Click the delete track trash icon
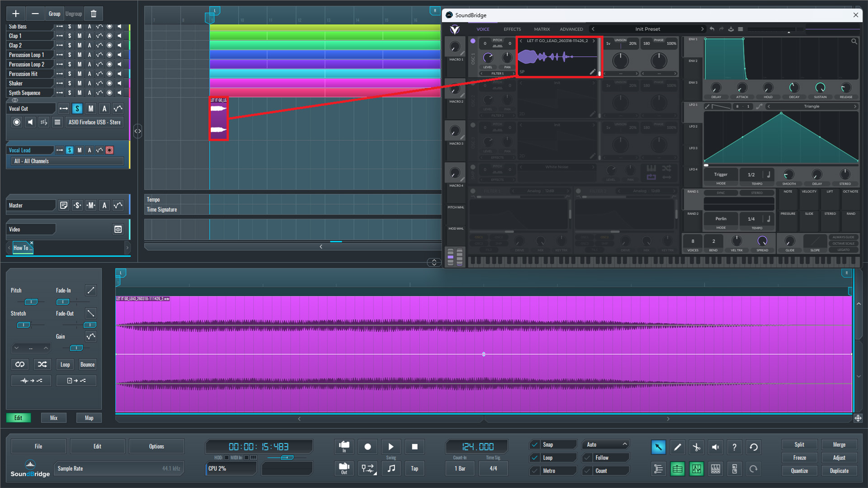The height and width of the screenshot is (488, 868). click(x=94, y=14)
